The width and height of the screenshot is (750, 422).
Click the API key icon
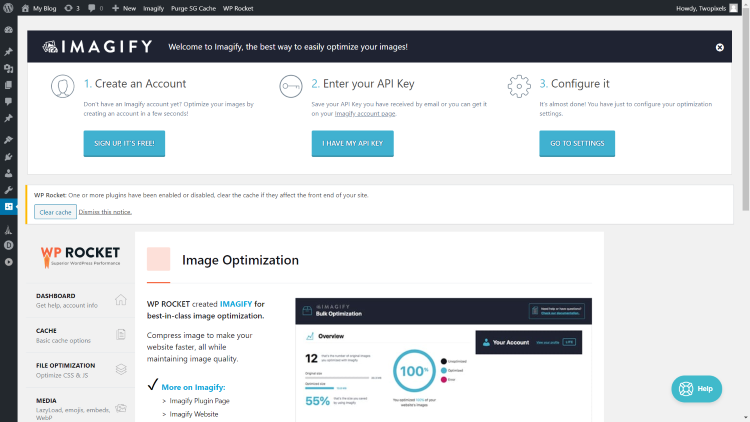(291, 86)
